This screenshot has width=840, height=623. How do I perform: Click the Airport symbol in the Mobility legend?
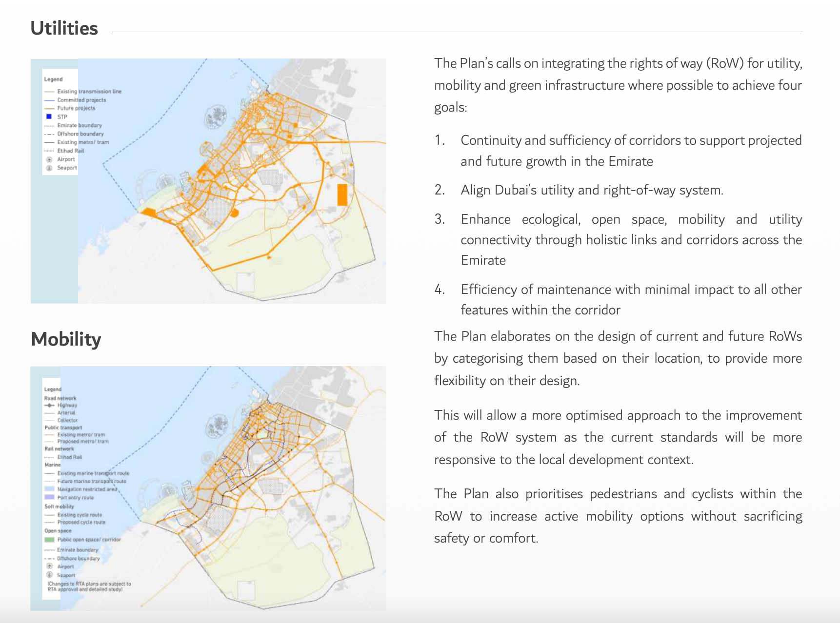point(49,566)
